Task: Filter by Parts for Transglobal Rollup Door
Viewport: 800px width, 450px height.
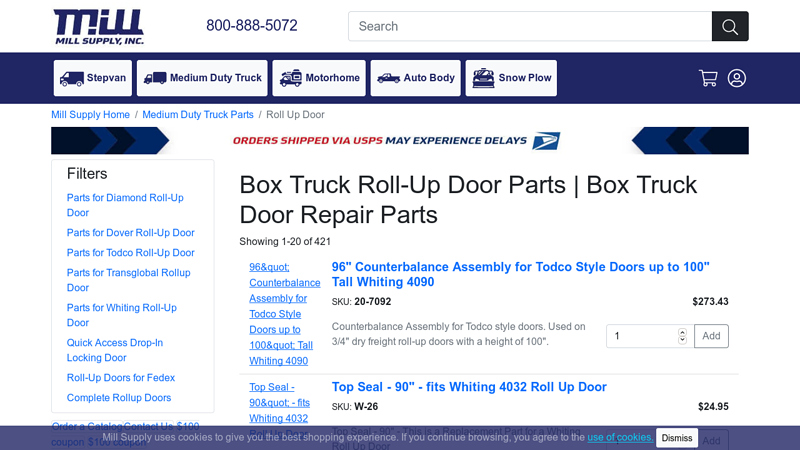Action: click(129, 280)
